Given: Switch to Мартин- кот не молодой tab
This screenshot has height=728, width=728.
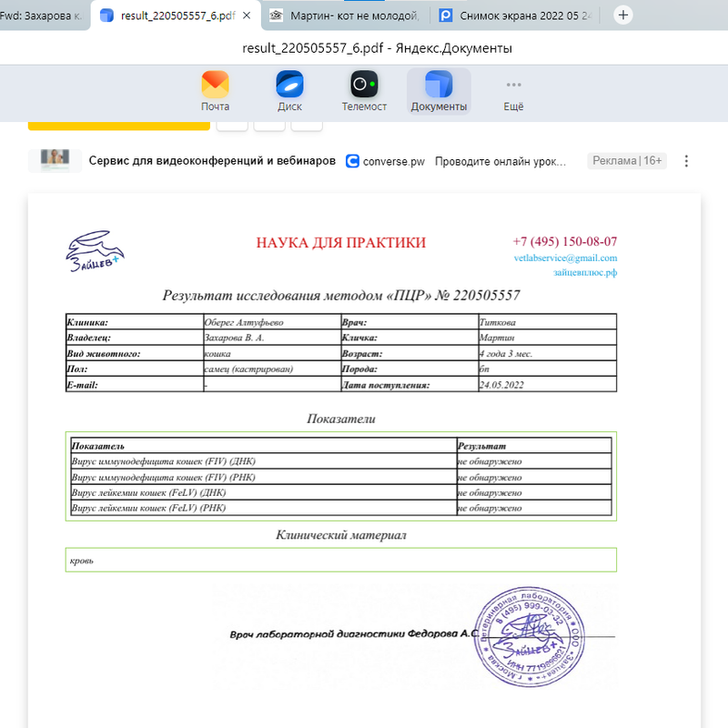Looking at the screenshot, I should coord(345,15).
